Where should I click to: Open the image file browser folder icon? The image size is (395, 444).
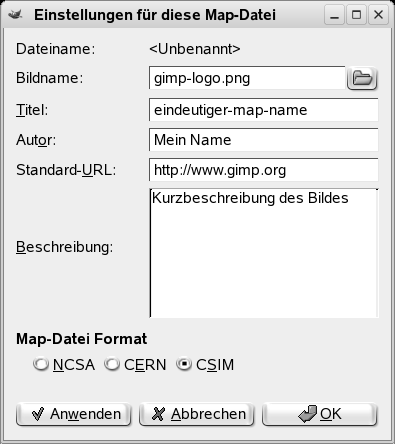pyautogui.click(x=362, y=79)
